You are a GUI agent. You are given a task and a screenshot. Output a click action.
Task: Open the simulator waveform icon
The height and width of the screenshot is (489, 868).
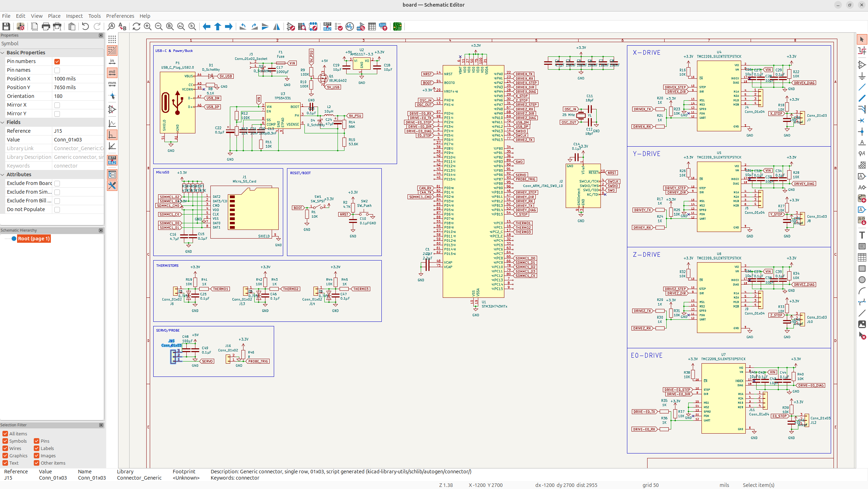coord(350,26)
